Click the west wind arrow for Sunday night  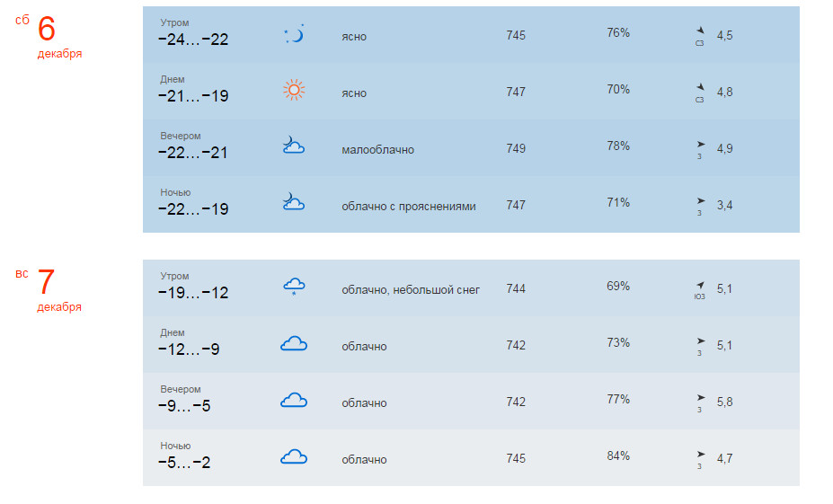click(x=700, y=454)
